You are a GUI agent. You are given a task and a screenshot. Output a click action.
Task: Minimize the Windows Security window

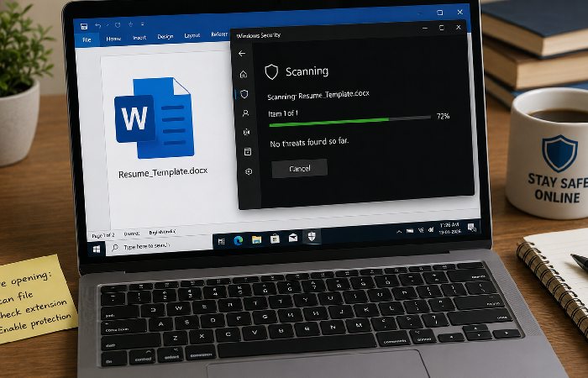tap(425, 28)
